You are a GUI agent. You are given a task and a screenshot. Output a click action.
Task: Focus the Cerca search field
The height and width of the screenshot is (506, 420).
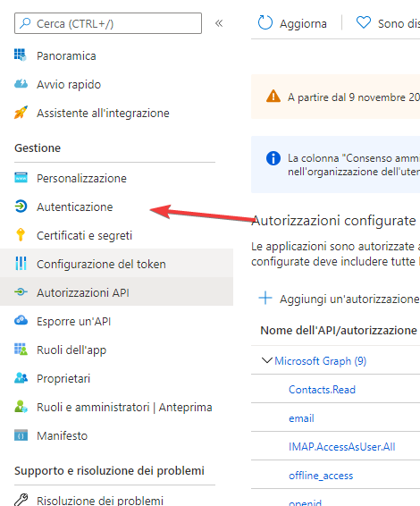point(108,23)
